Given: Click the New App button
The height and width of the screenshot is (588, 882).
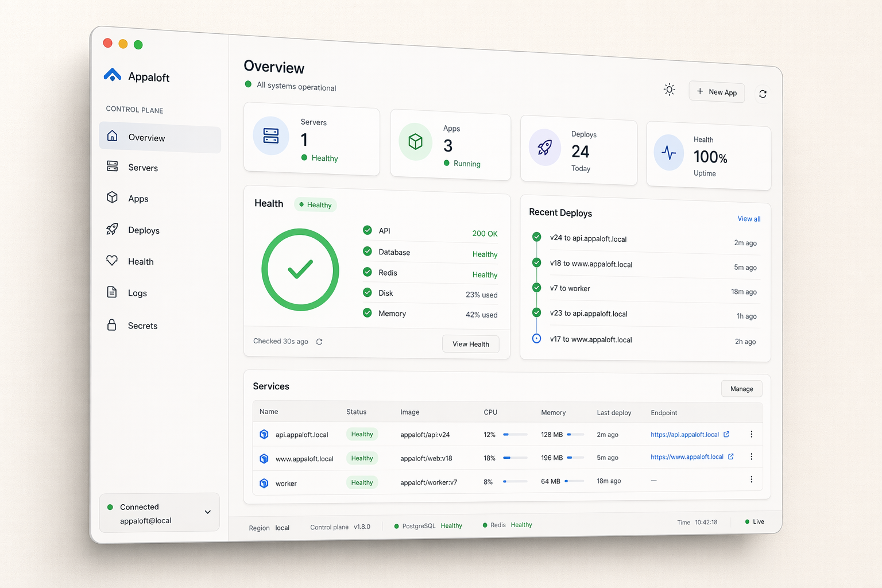Looking at the screenshot, I should point(717,92).
